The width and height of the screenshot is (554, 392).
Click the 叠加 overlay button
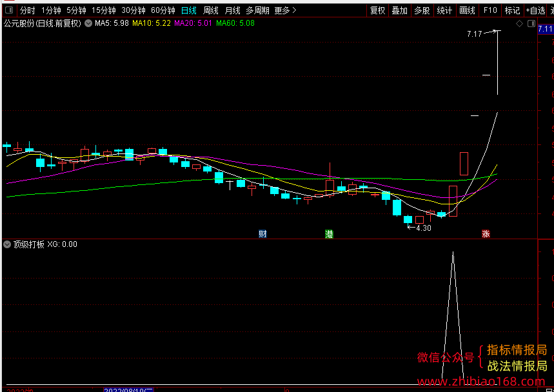[x=400, y=10]
